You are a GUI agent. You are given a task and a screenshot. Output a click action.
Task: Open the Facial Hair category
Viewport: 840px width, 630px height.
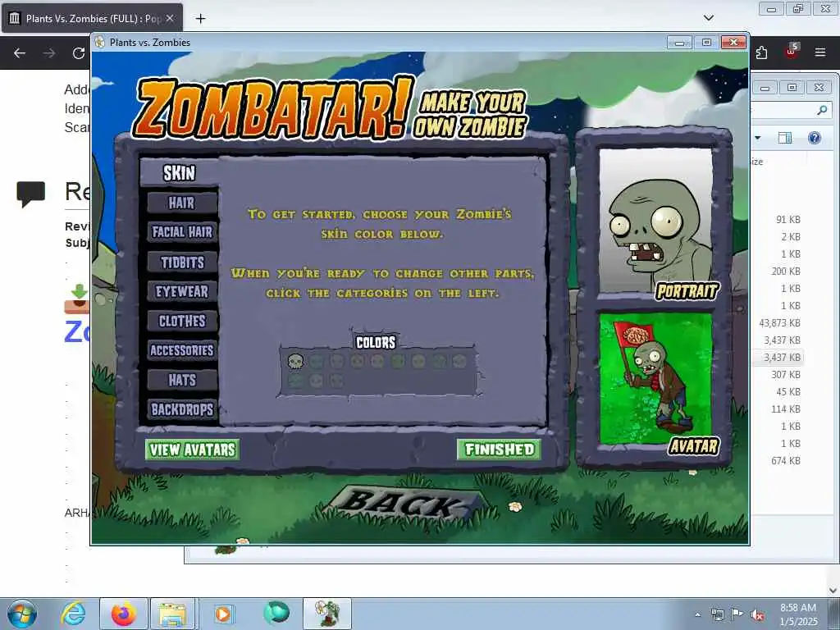[182, 232]
